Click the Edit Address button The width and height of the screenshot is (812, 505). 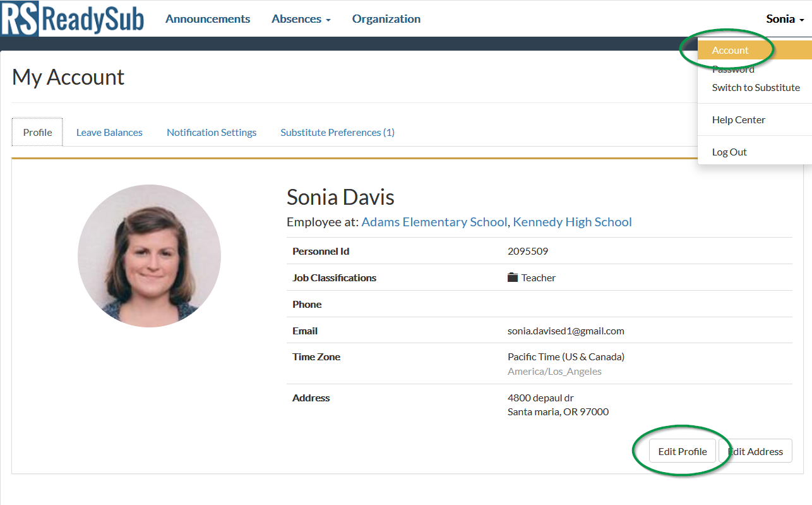click(755, 451)
